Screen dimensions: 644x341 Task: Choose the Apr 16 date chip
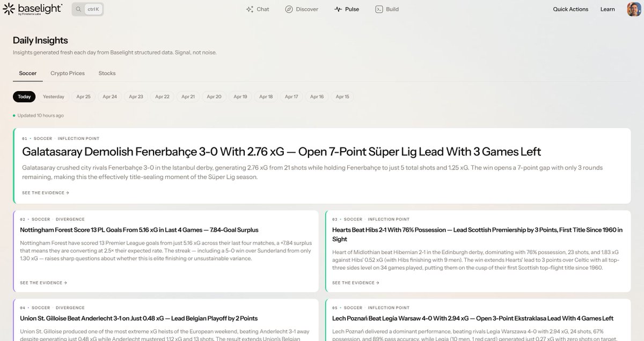[x=317, y=97]
